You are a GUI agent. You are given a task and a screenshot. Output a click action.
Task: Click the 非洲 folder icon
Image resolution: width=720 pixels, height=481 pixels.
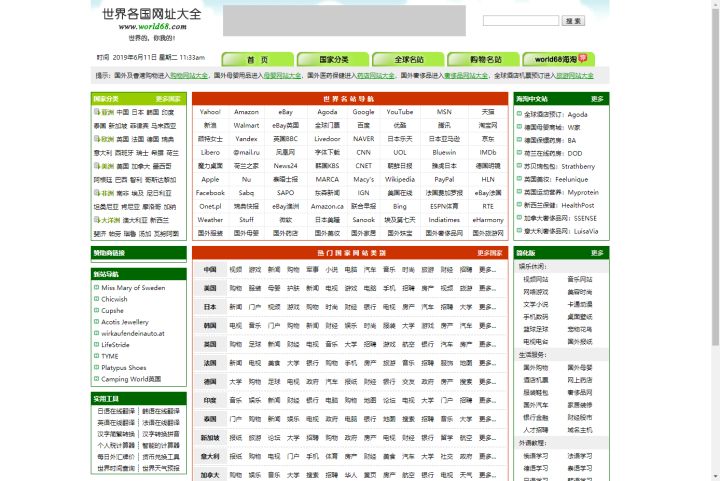pos(97,193)
